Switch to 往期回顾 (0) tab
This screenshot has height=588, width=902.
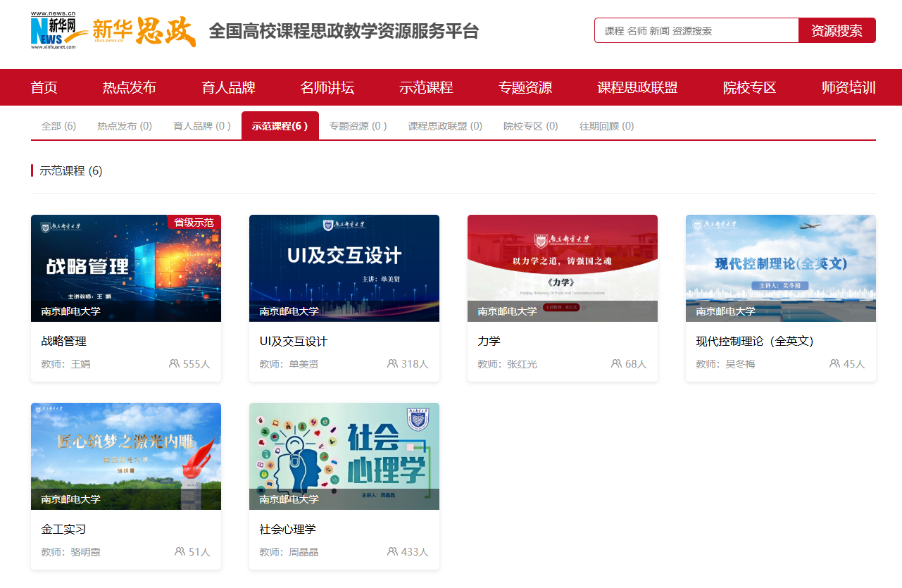click(x=606, y=126)
